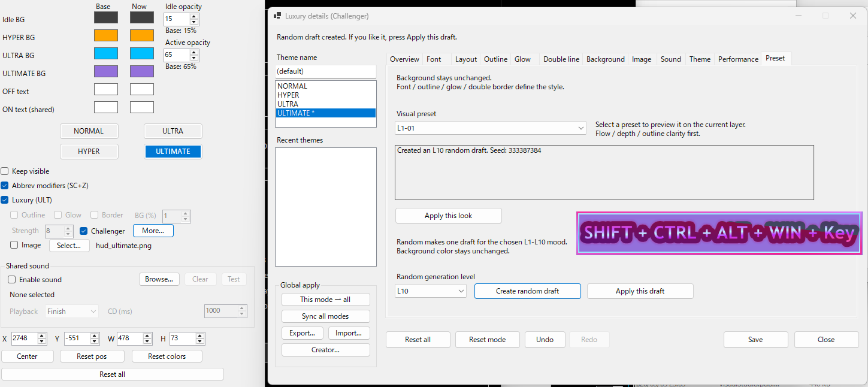The height and width of the screenshot is (387, 868).
Task: Click the ULTIMATE BG Now purple swatch
Action: (x=142, y=71)
